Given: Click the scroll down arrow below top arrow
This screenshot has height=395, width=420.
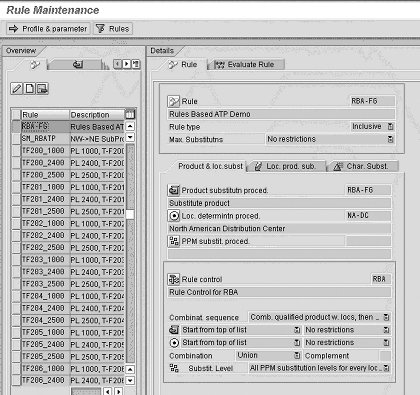Looking at the screenshot, I should (x=130, y=137).
